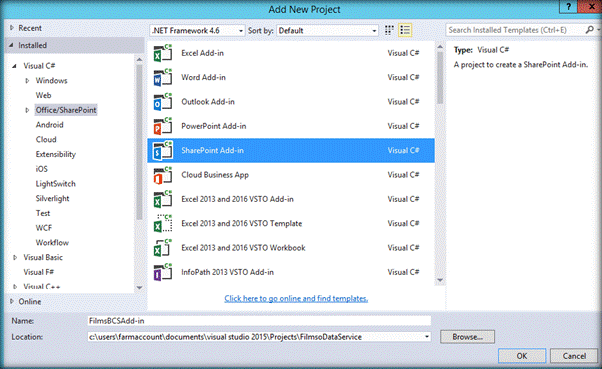Open the .NET Framework 4.6 dropdown
This screenshot has width=602, height=369.
point(197,30)
